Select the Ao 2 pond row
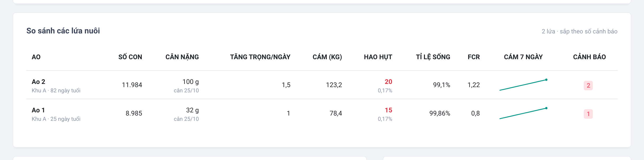The image size is (644, 160). pyautogui.click(x=322, y=85)
